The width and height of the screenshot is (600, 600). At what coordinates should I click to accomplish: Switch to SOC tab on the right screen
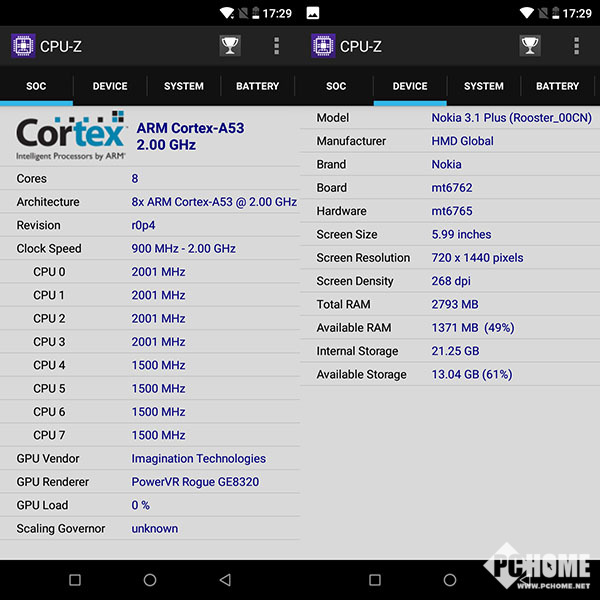click(x=336, y=86)
